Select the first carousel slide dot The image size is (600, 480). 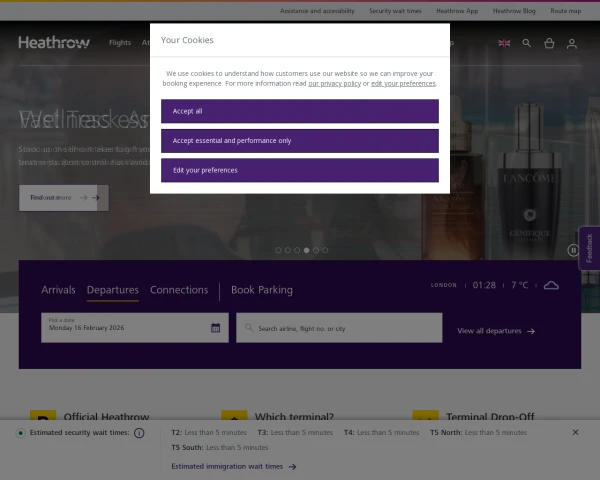coord(278,250)
